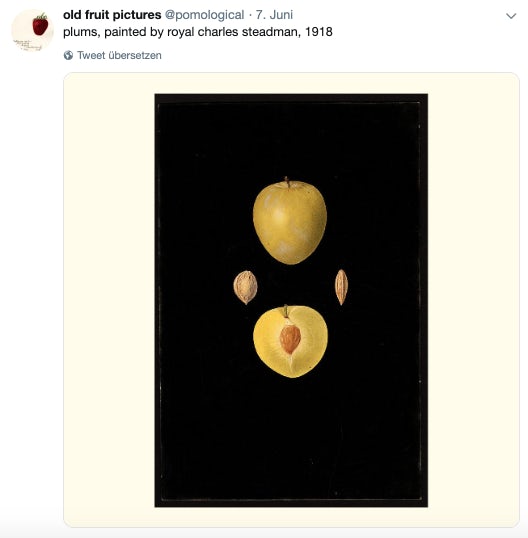Expand the tweet options chevron
Screen dimensions: 528x538
point(511,16)
